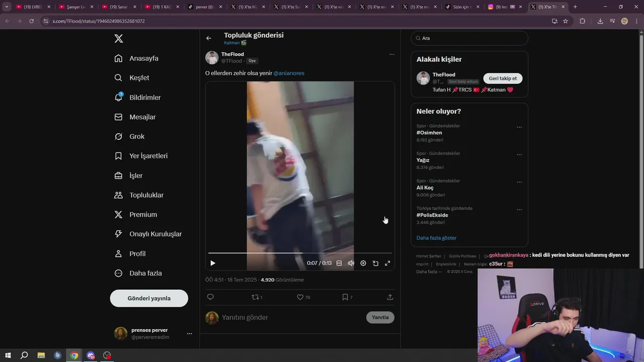Mute the video sound
The image size is (644, 362).
tap(351, 263)
